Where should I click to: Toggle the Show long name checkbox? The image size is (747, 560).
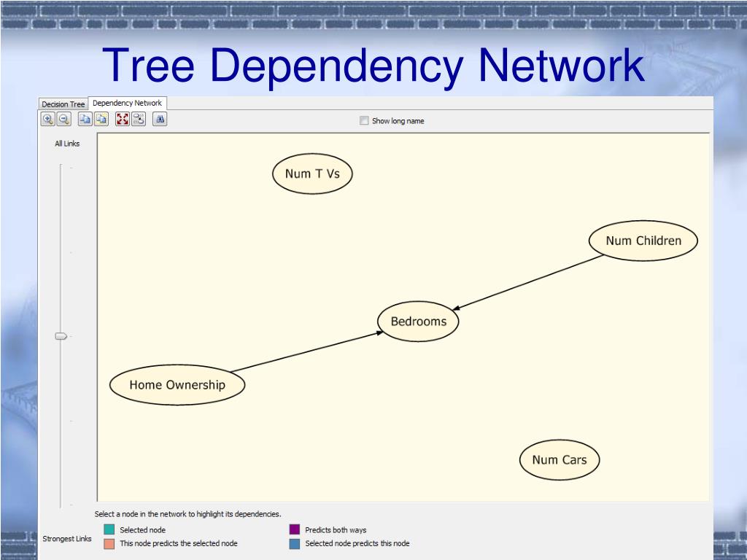point(364,121)
